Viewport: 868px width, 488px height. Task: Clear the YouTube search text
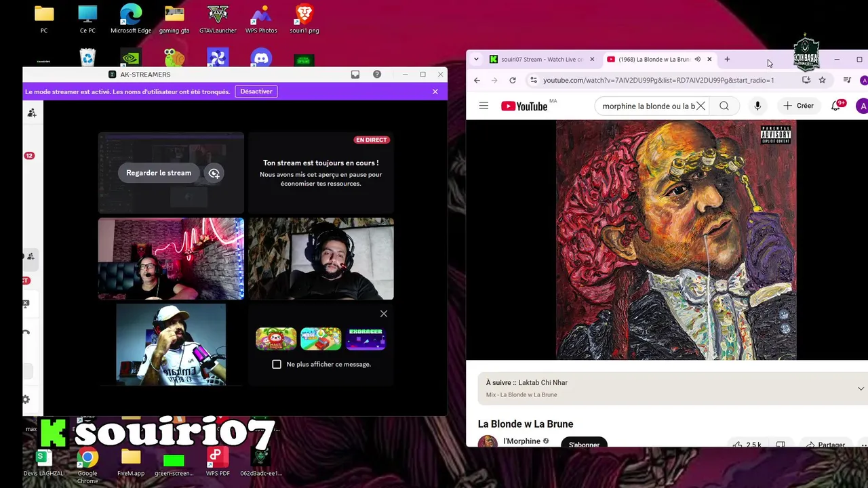[x=701, y=106]
